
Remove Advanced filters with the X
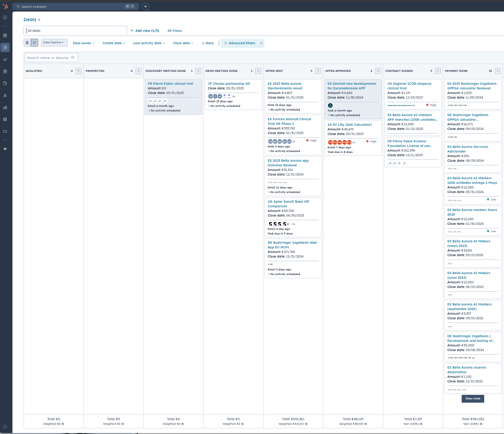pos(261,43)
